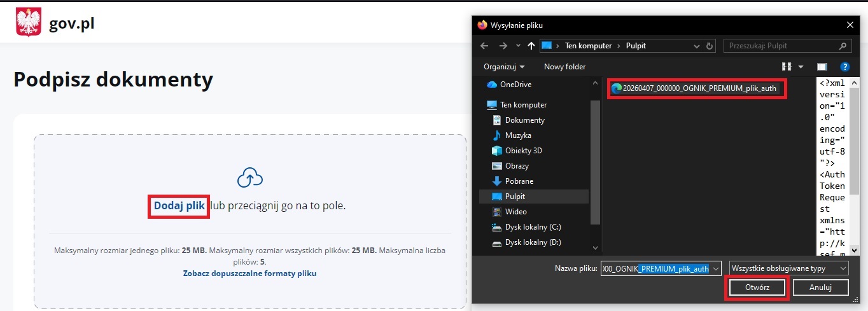This screenshot has width=868, height=311.
Task: Click the back navigation arrow in dialog
Action: point(485,46)
